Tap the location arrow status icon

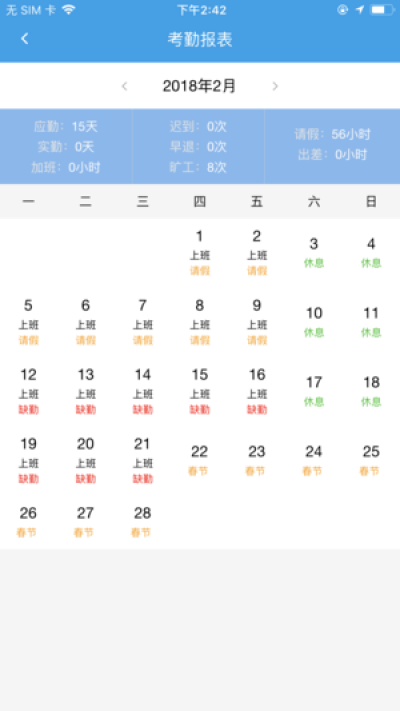point(360,10)
